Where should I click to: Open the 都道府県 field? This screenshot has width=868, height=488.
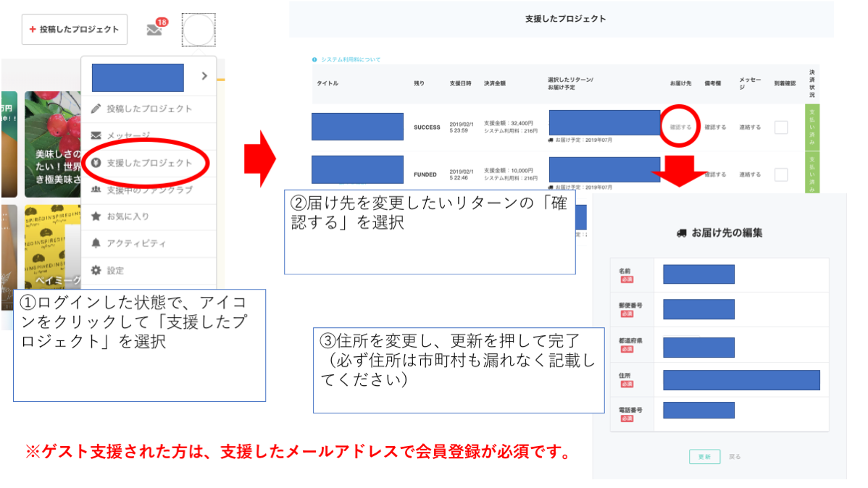(x=698, y=347)
